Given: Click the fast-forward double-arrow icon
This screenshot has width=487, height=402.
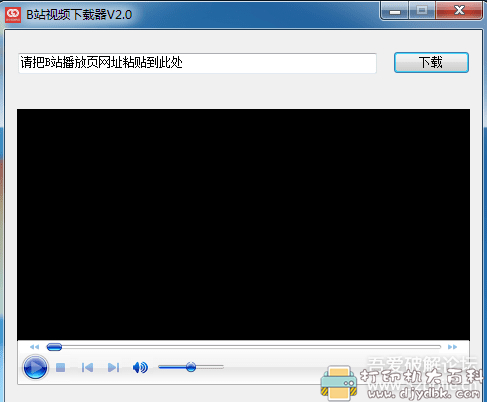Looking at the screenshot, I should (452, 347).
